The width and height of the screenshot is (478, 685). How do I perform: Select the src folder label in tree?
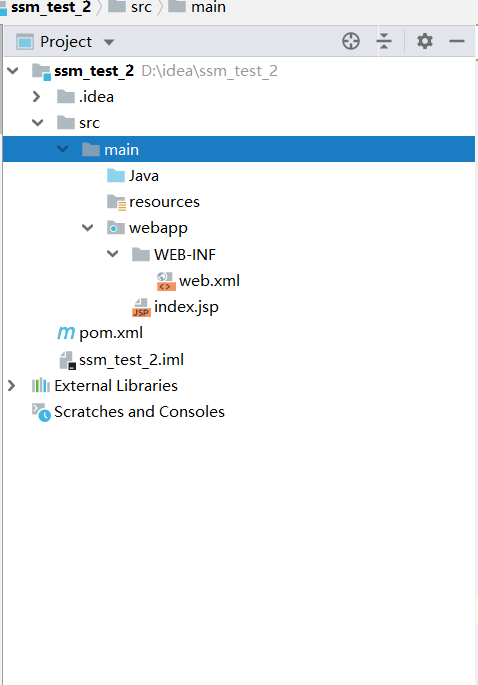(x=90, y=123)
